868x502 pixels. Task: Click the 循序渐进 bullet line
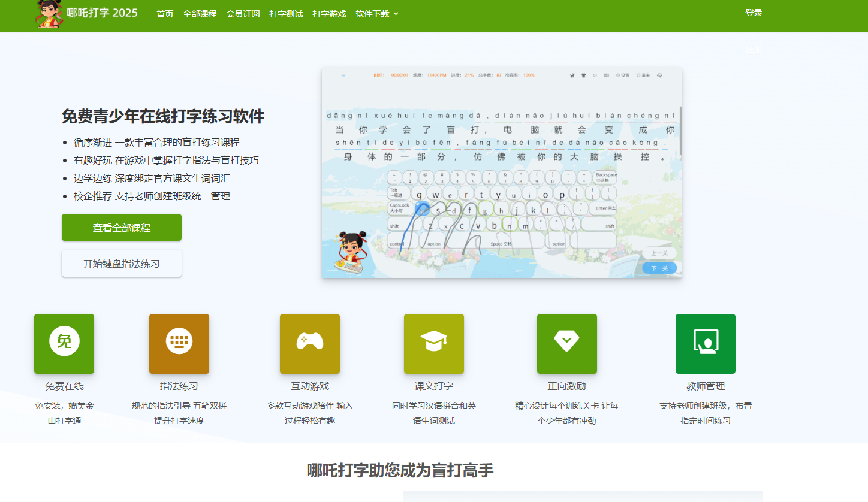pos(156,143)
